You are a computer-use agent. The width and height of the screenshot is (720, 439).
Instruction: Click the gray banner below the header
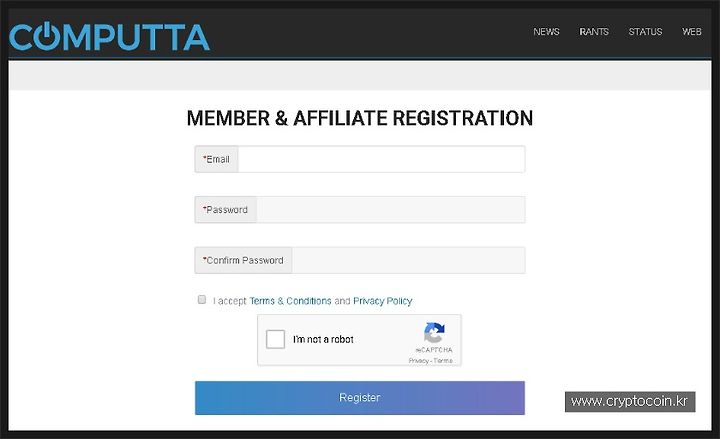tap(360, 75)
